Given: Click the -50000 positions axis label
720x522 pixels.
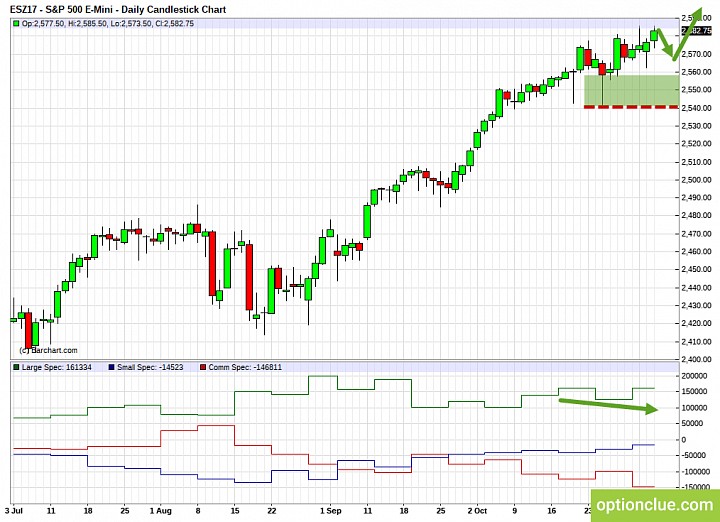Looking at the screenshot, I should pos(692,455).
